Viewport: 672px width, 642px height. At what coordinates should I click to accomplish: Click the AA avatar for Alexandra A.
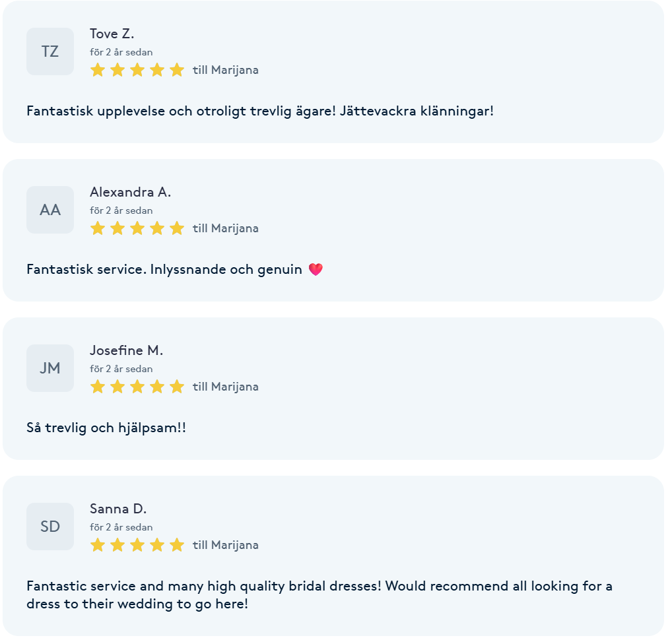tap(50, 210)
